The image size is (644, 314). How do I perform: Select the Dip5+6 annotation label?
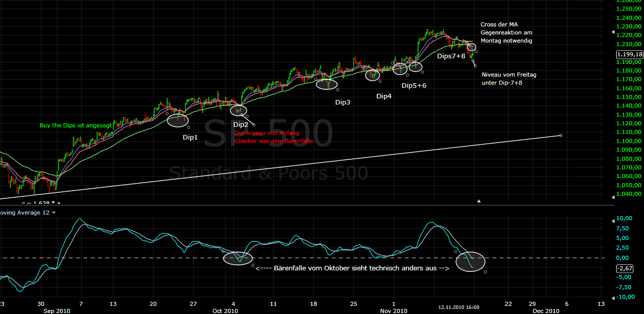(x=414, y=85)
